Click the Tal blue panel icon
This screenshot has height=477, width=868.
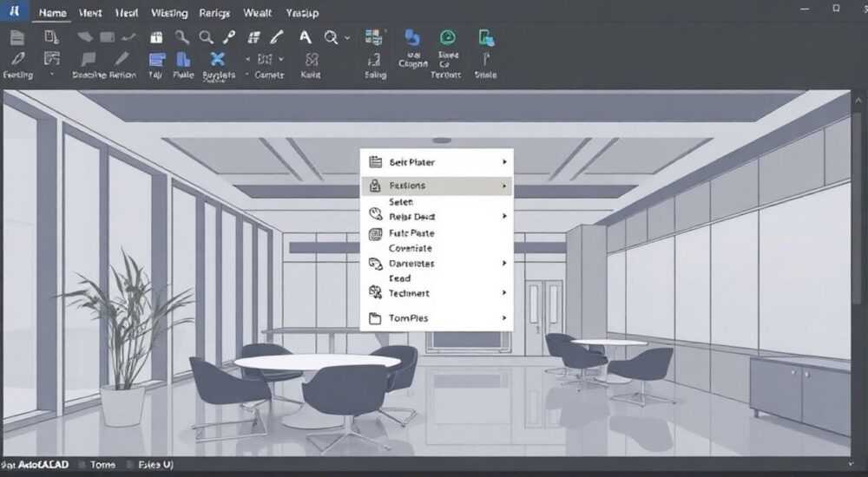pyautogui.click(x=156, y=59)
